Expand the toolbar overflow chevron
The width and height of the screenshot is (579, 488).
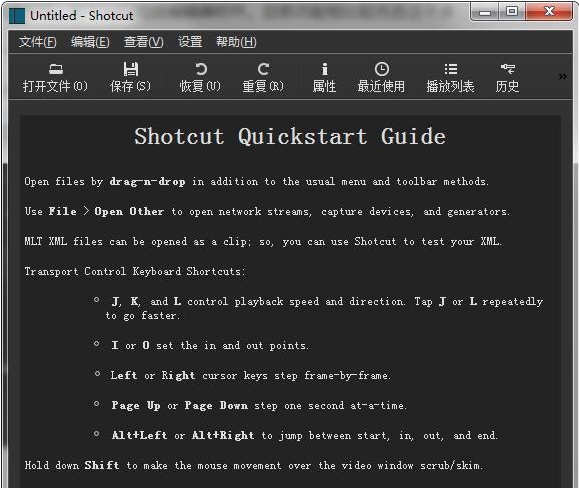562,76
